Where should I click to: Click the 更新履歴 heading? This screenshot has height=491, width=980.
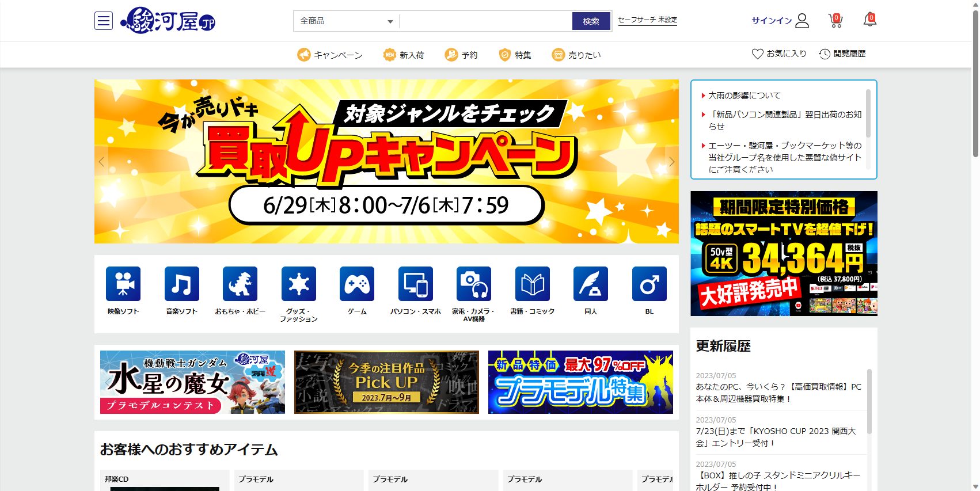coord(723,346)
